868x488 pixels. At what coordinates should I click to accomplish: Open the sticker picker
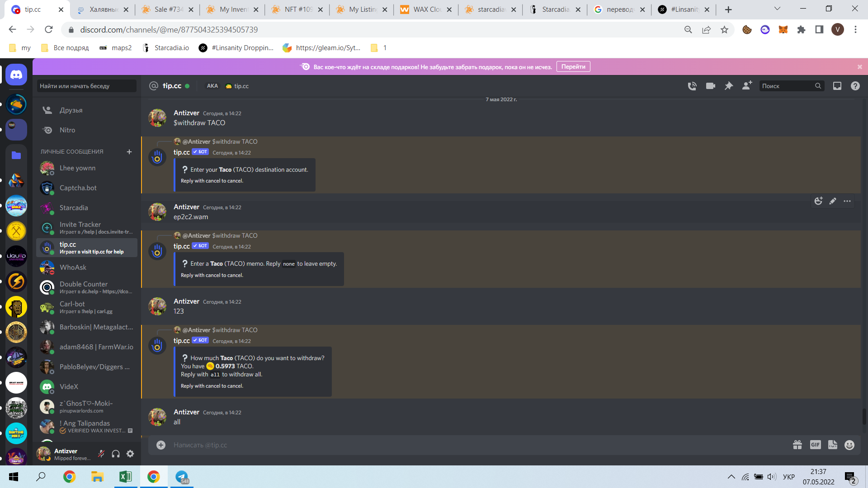833,445
